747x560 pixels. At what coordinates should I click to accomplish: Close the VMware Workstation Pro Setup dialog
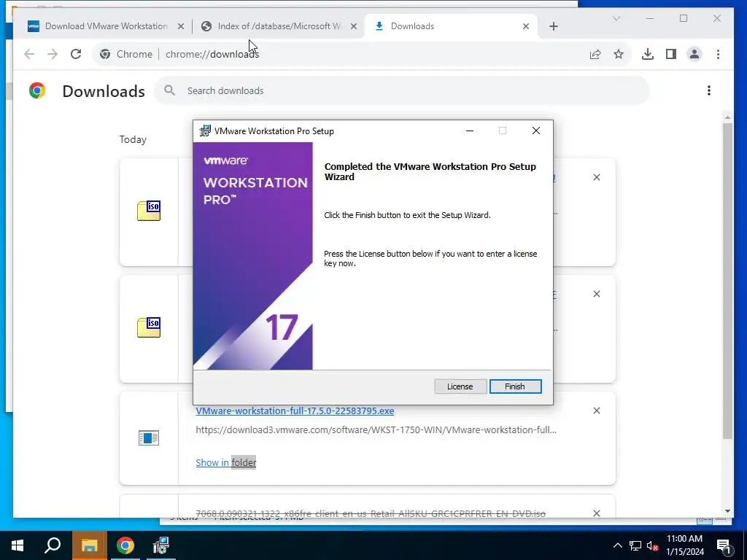click(x=536, y=131)
